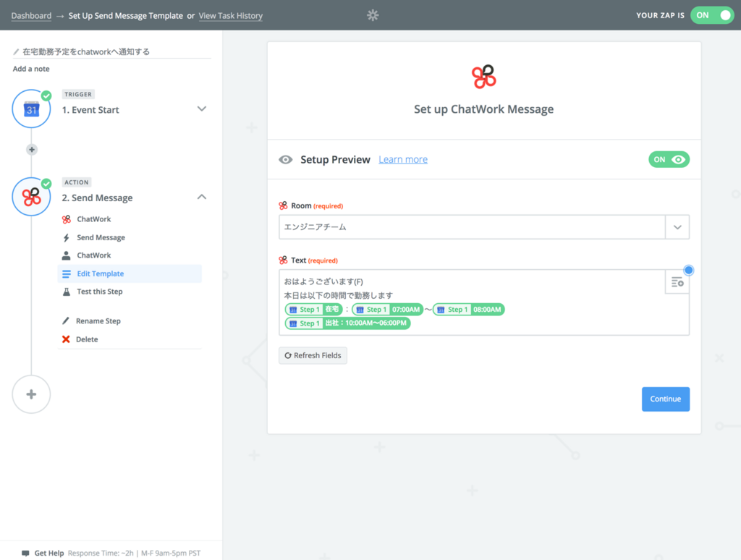The image size is (741, 560).
Task: Choose Rename Step
Action: tap(98, 321)
